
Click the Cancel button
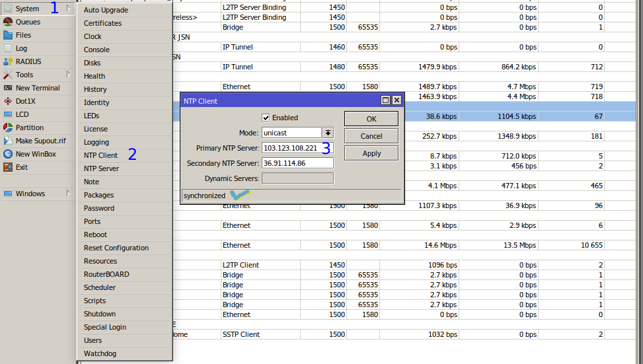click(371, 136)
